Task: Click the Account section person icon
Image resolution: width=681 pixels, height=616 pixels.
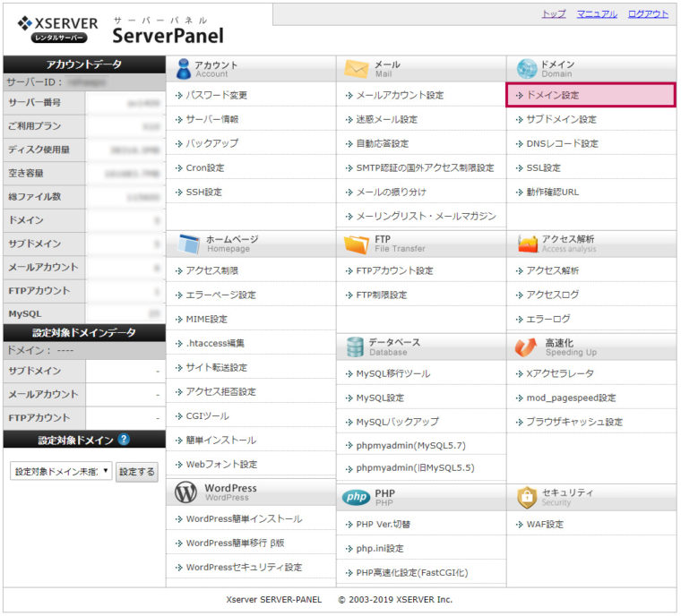Action: pyautogui.click(x=184, y=69)
